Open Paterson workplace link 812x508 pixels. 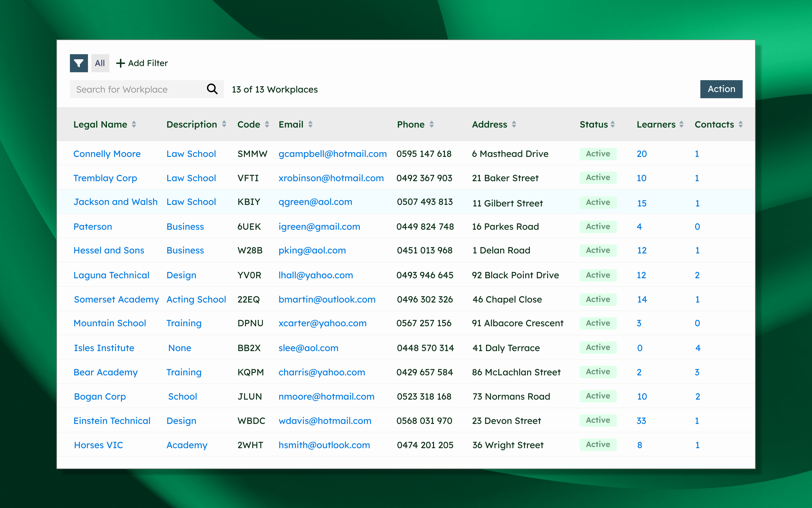[93, 227]
